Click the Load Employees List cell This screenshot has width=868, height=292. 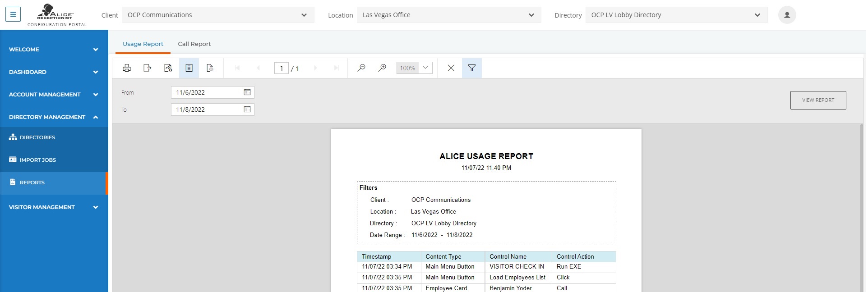[518, 278]
